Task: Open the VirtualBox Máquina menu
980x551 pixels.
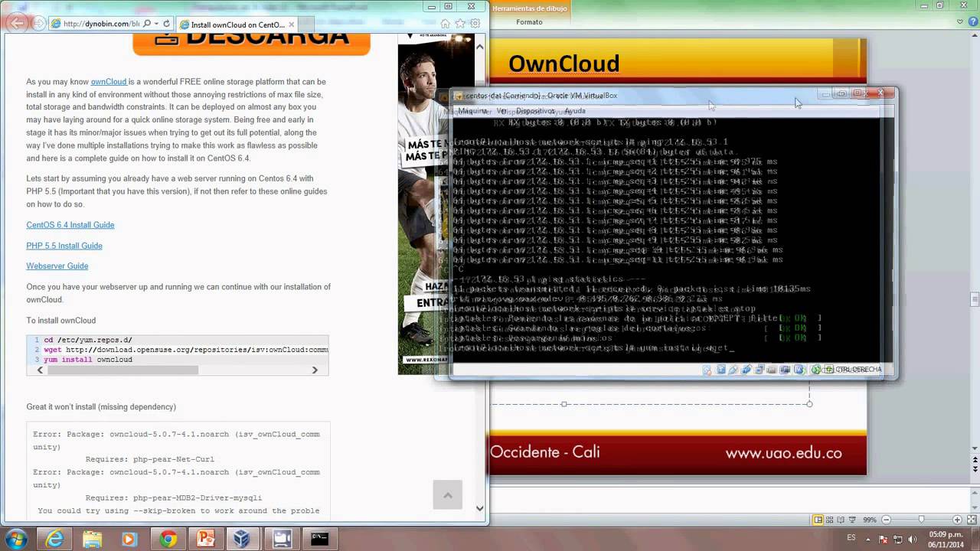Action: (x=472, y=111)
